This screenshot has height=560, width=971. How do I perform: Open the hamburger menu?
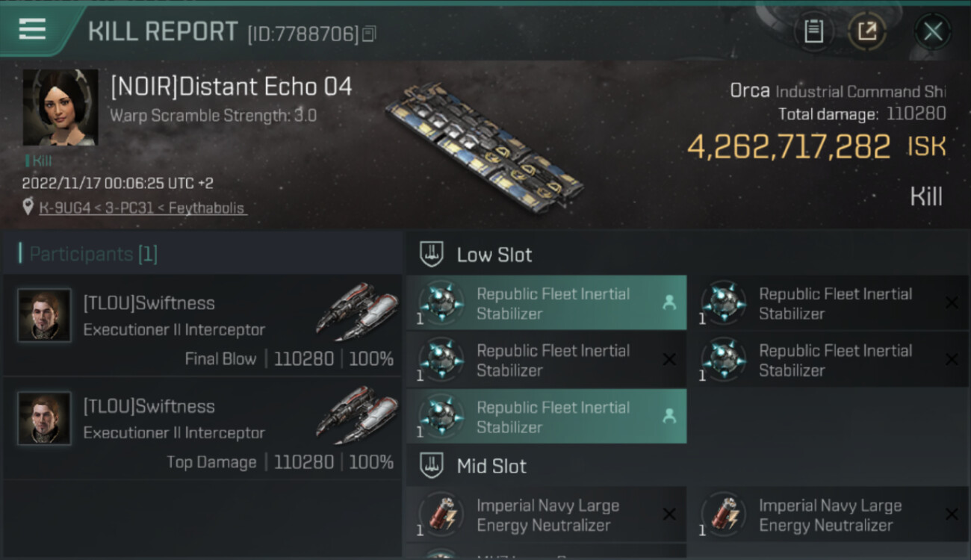click(32, 29)
